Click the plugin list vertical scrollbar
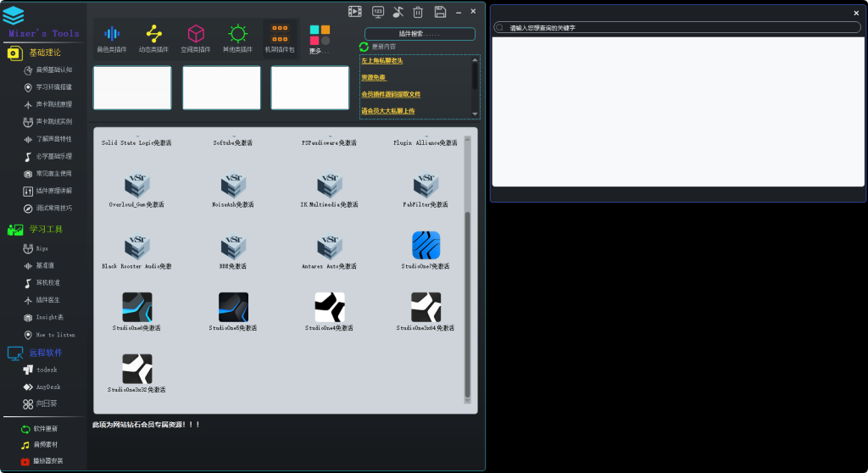 (x=467, y=304)
